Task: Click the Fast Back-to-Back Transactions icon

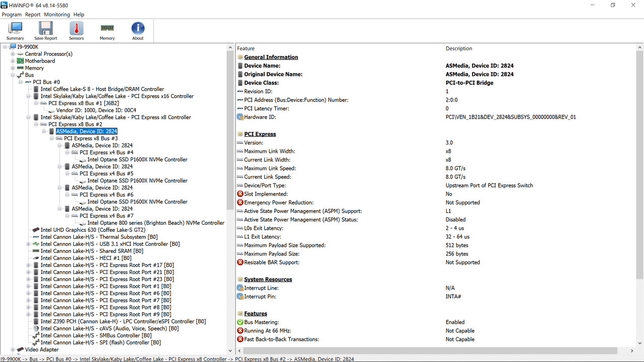Action: click(x=240, y=339)
